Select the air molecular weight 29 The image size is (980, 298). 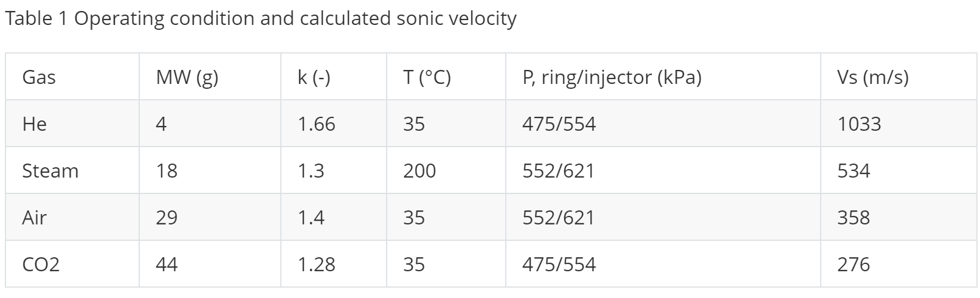pos(167,218)
